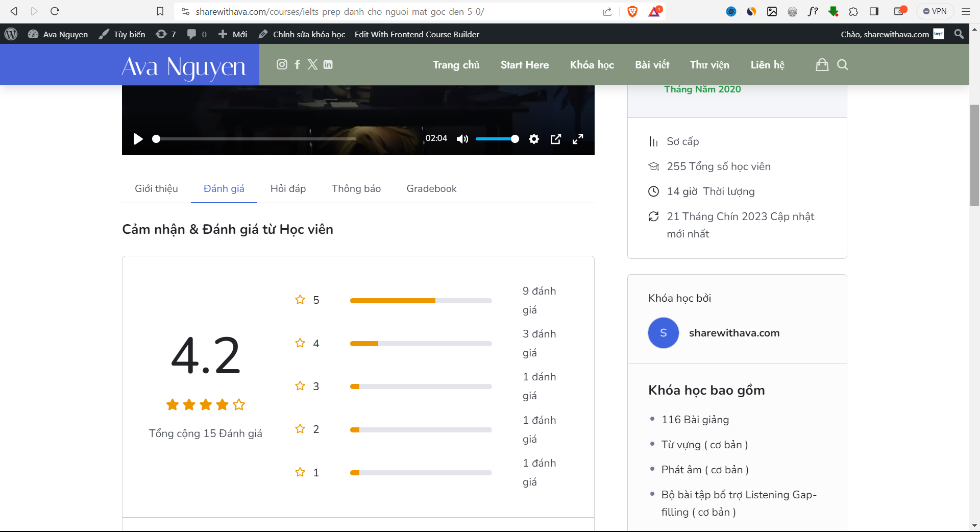
Task: Adjust the video volume slider
Action: 497,139
